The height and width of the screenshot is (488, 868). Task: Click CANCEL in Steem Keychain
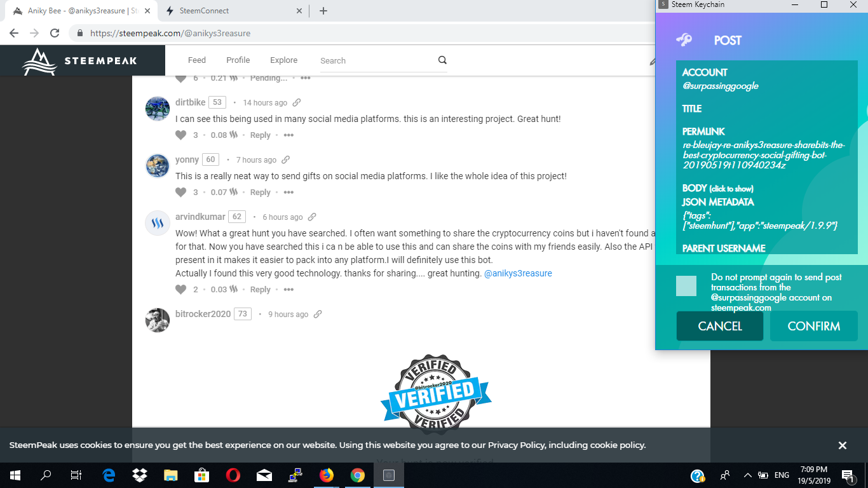click(720, 326)
